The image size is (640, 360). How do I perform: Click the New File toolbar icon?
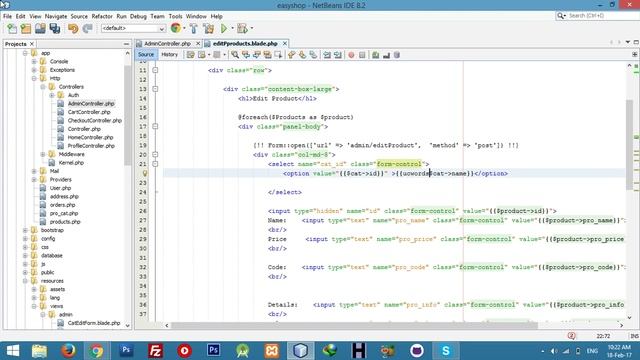12,28
